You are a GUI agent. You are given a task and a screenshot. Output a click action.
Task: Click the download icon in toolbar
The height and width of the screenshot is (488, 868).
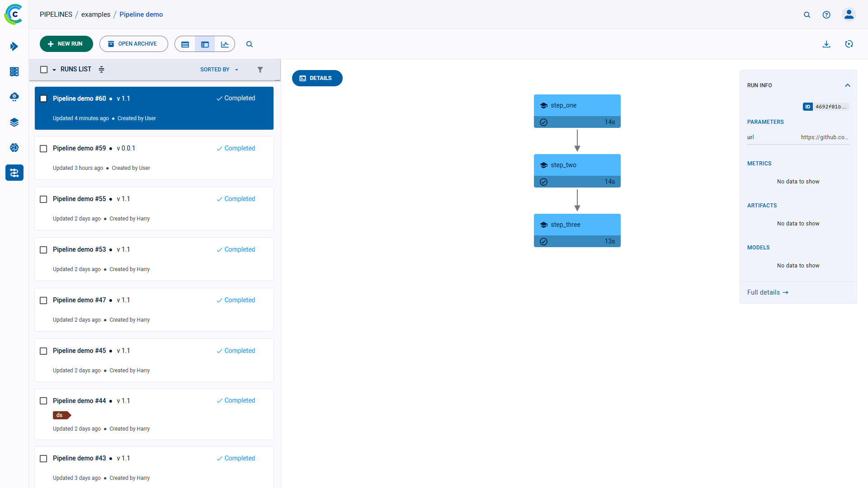826,44
